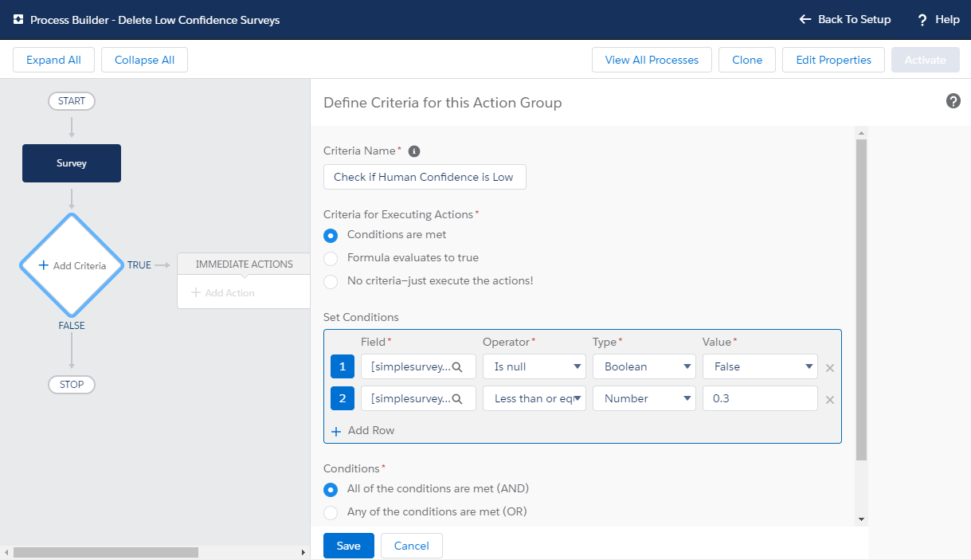971x560 pixels.
Task: Select No criteria—just execute the actions
Action: pos(331,281)
